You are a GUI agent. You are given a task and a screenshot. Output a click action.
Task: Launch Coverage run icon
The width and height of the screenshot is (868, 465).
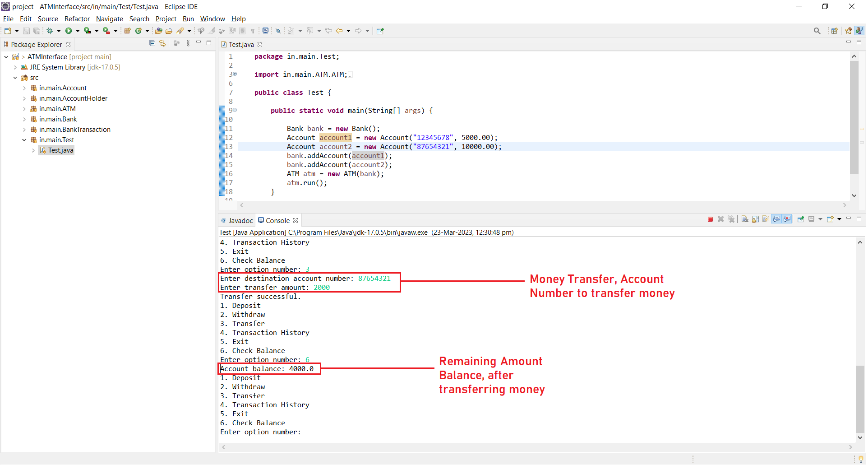(87, 31)
